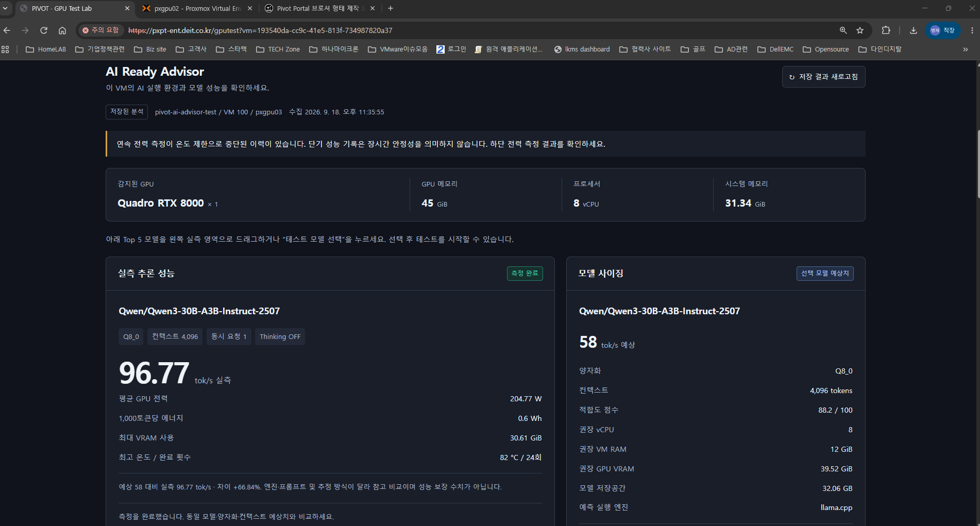This screenshot has width=980, height=526.
Task: Select the Q8_0 quantization chip
Action: (x=131, y=336)
